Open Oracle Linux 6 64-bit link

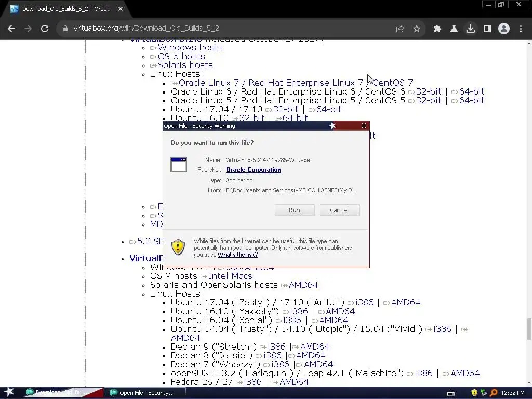tap(472, 91)
